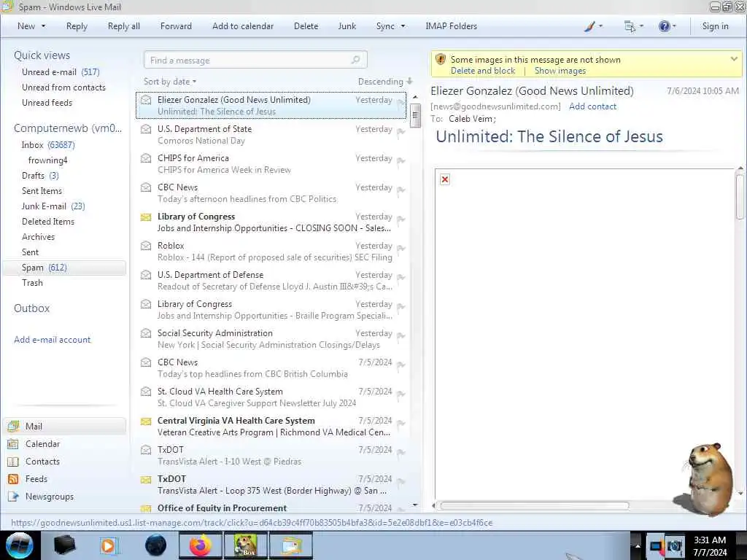The height and width of the screenshot is (560, 747).
Task: Open the Sync dropdown arrow
Action: (x=403, y=26)
